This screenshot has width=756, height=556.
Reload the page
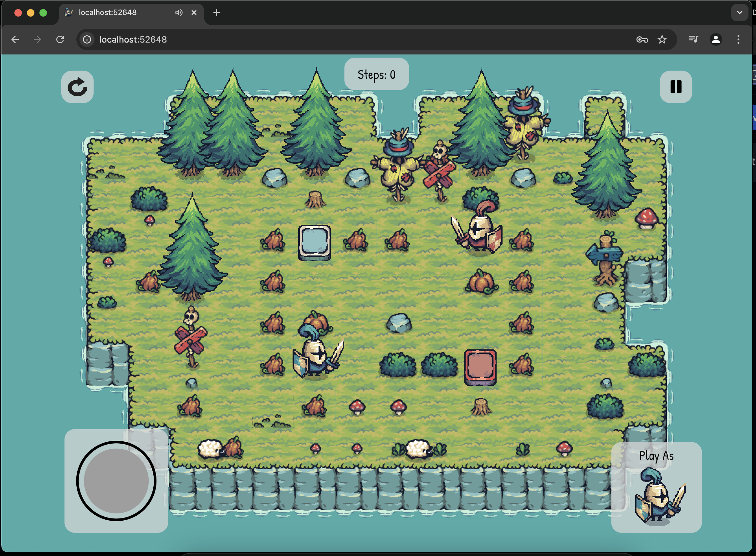click(60, 39)
